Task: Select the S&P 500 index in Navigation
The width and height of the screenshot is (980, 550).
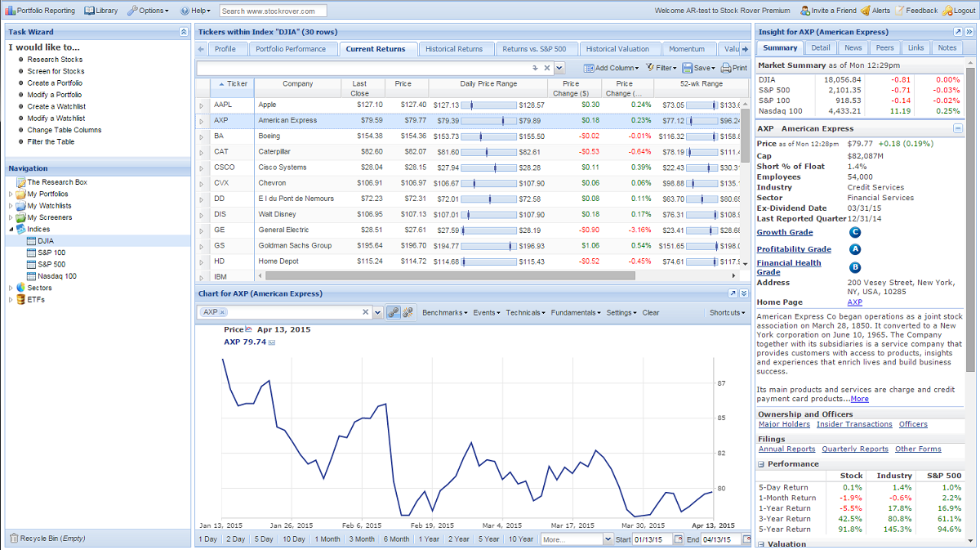Action: (51, 265)
